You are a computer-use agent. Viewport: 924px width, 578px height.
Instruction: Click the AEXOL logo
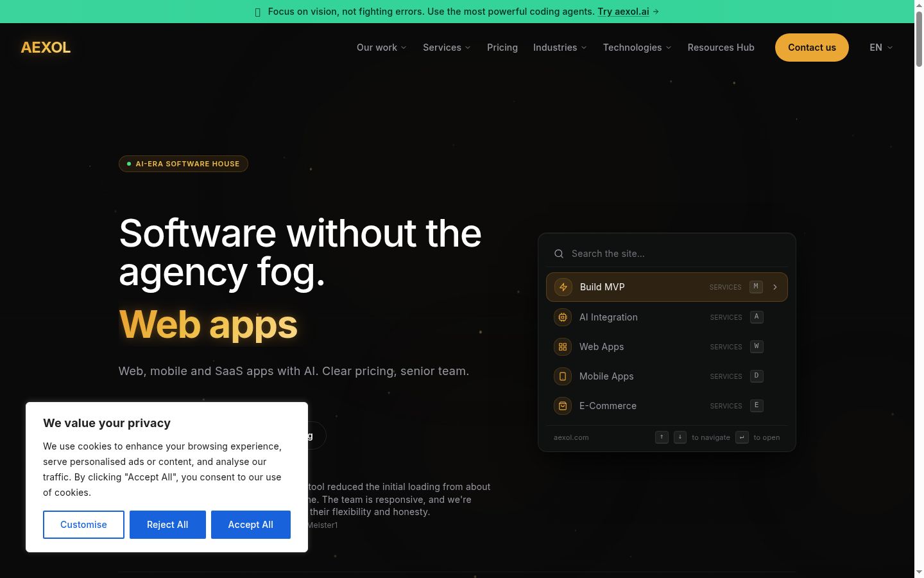(x=46, y=48)
